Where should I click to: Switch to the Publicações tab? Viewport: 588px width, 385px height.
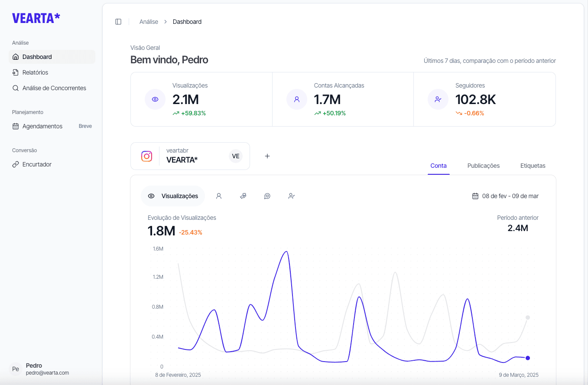(x=483, y=166)
